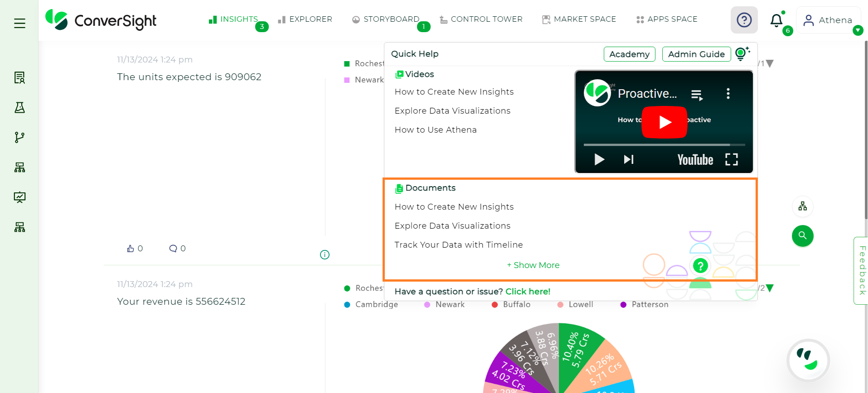Toggle the Patterson legend item

(645, 305)
